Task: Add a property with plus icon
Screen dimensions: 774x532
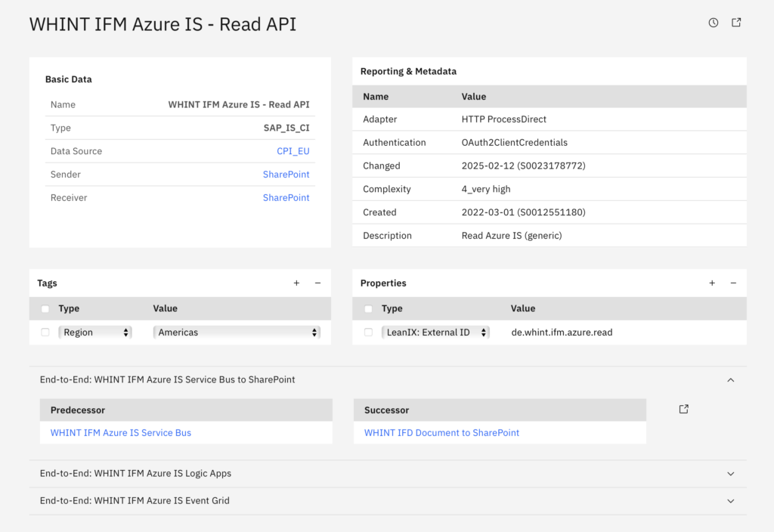Action: [712, 283]
